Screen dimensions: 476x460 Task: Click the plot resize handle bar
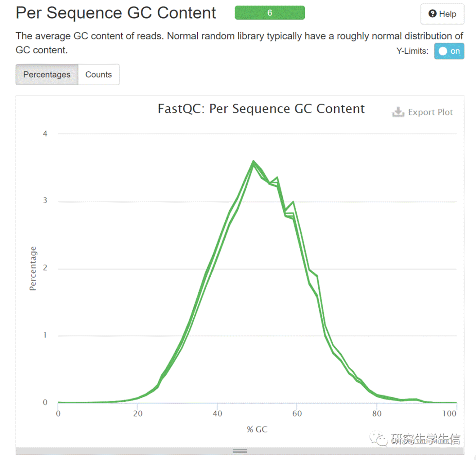pos(240,451)
